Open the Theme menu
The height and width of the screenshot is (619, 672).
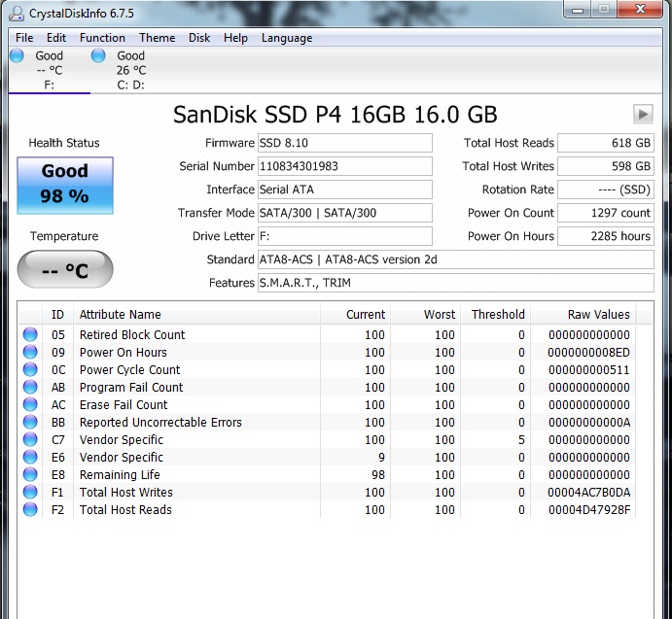(157, 38)
